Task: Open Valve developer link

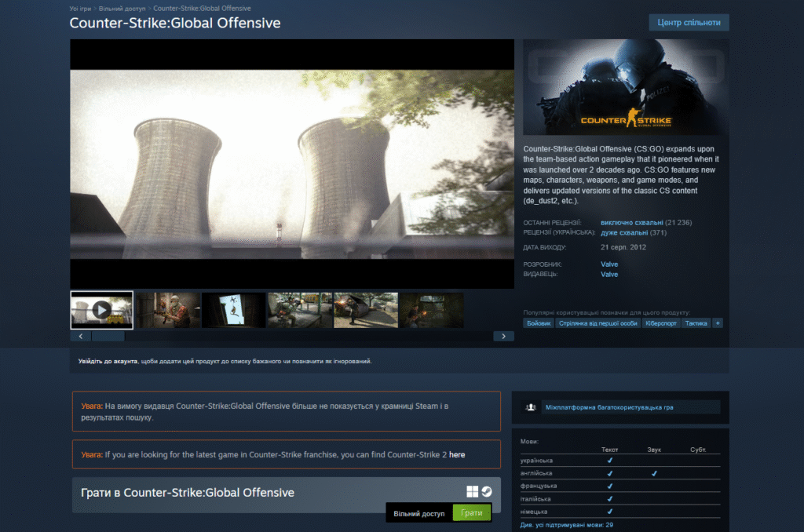Action: (x=609, y=264)
